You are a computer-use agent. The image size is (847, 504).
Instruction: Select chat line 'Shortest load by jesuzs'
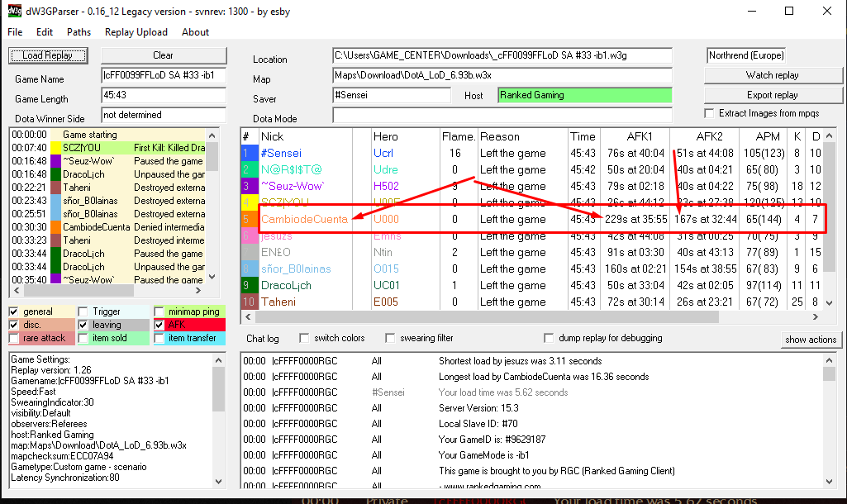click(x=521, y=361)
